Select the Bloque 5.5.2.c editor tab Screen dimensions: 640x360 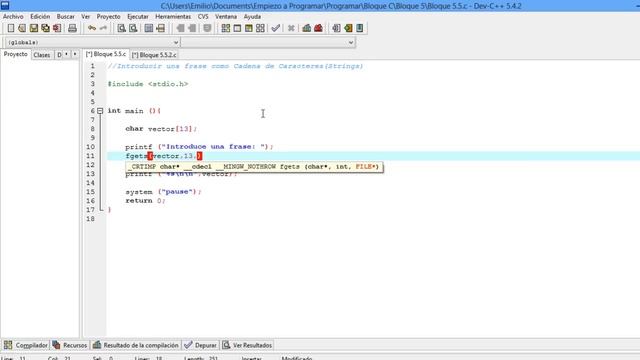coord(154,55)
